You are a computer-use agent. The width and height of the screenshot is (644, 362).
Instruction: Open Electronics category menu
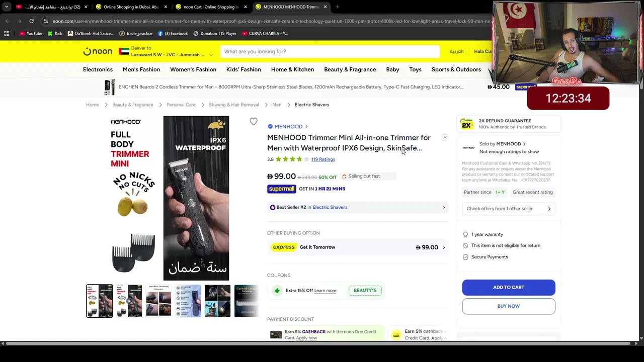pos(98,69)
